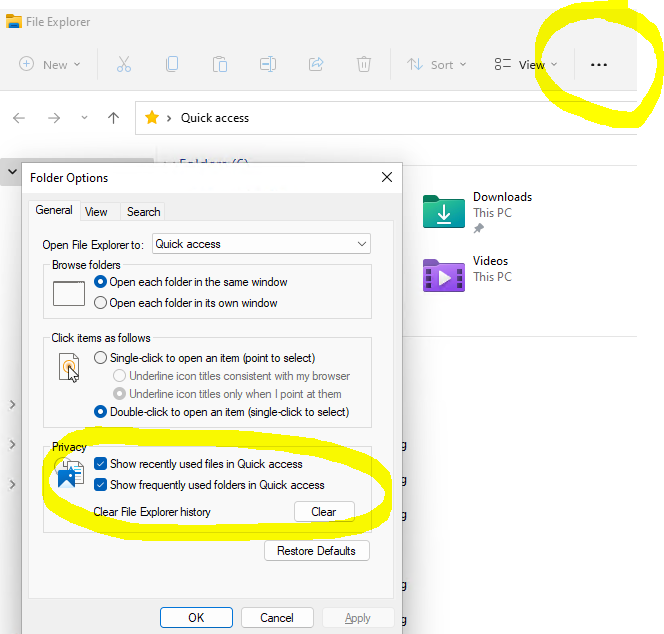Click the Share icon in toolbar
This screenshot has height=634, width=664.
click(316, 64)
